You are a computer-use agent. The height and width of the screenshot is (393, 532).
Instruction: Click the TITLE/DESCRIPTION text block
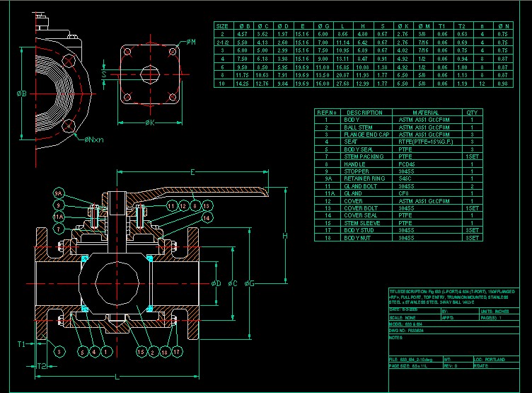452,297
